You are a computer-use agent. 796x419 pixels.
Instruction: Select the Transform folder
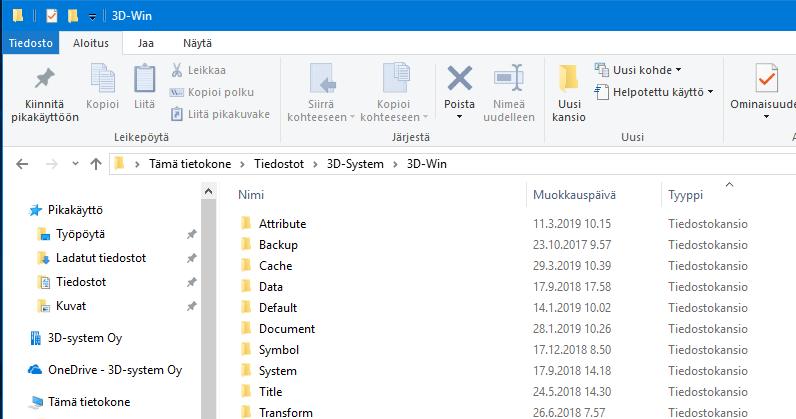click(x=286, y=412)
